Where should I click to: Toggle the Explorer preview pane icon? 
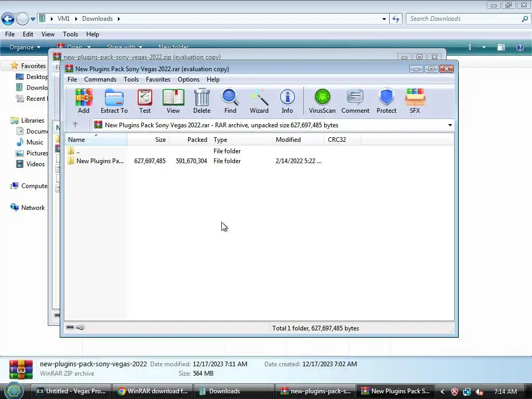tap(501, 47)
